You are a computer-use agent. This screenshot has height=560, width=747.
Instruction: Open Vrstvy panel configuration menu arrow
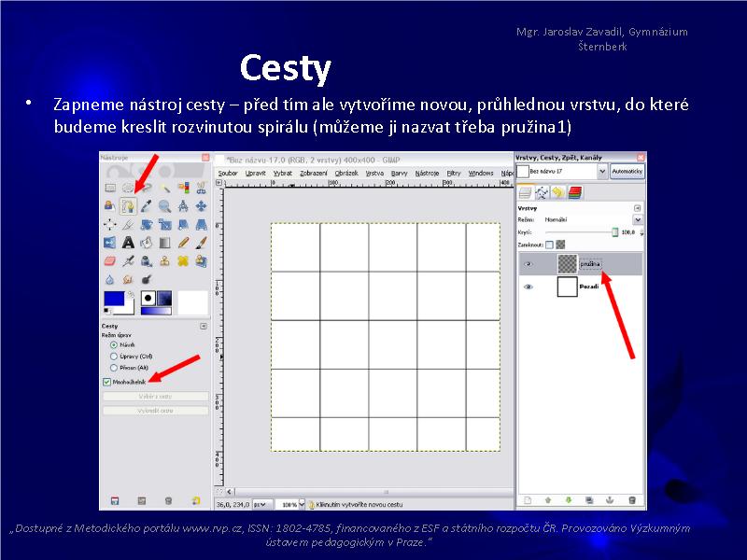(638, 208)
